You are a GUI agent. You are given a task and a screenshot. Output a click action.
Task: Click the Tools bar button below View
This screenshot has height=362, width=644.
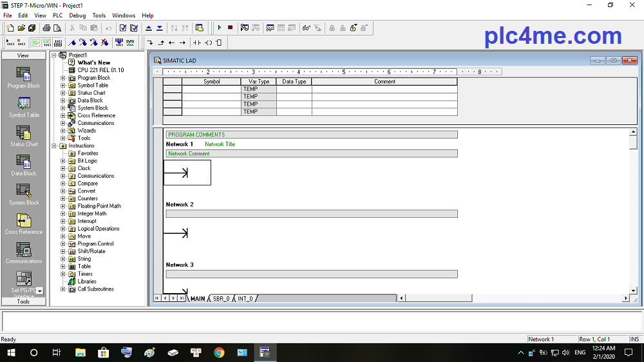23,301
